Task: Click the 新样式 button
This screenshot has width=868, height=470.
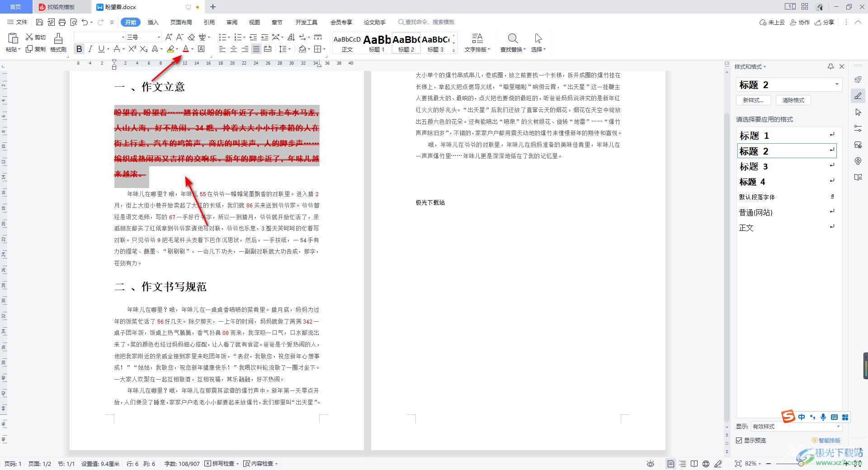Action: pos(753,100)
